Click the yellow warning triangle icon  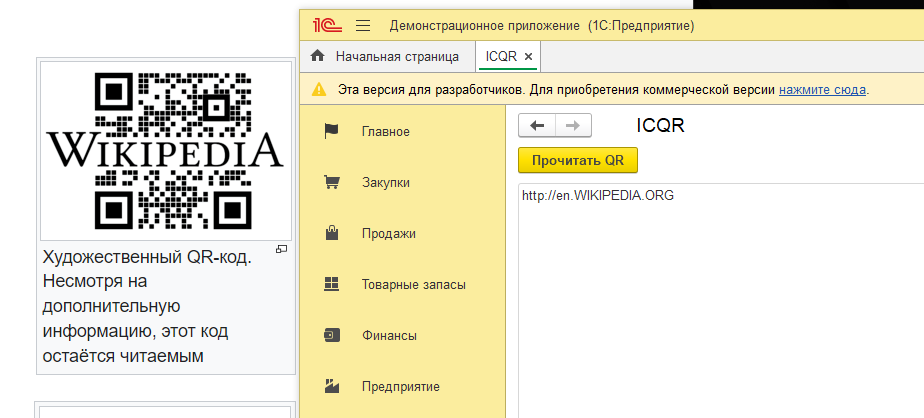click(319, 90)
